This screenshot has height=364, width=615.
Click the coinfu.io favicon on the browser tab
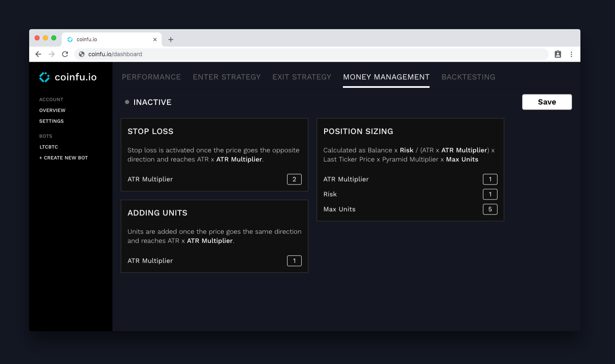click(70, 39)
